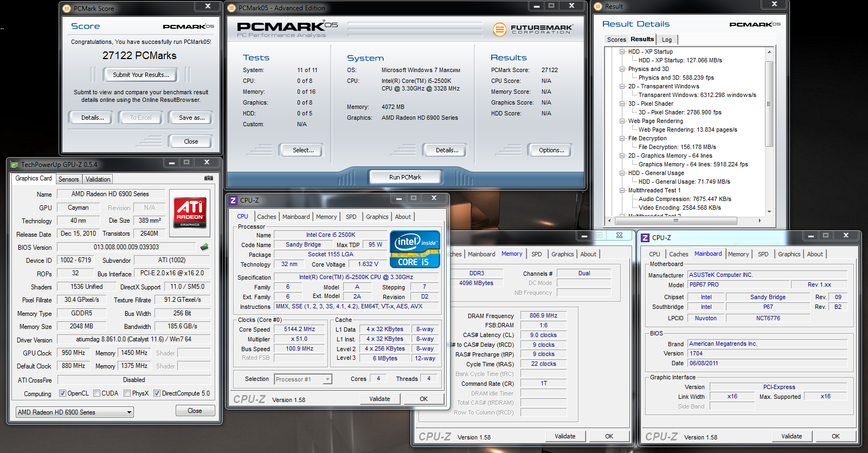Click the Z icon of the CPU-Z mainboard window

coord(645,237)
